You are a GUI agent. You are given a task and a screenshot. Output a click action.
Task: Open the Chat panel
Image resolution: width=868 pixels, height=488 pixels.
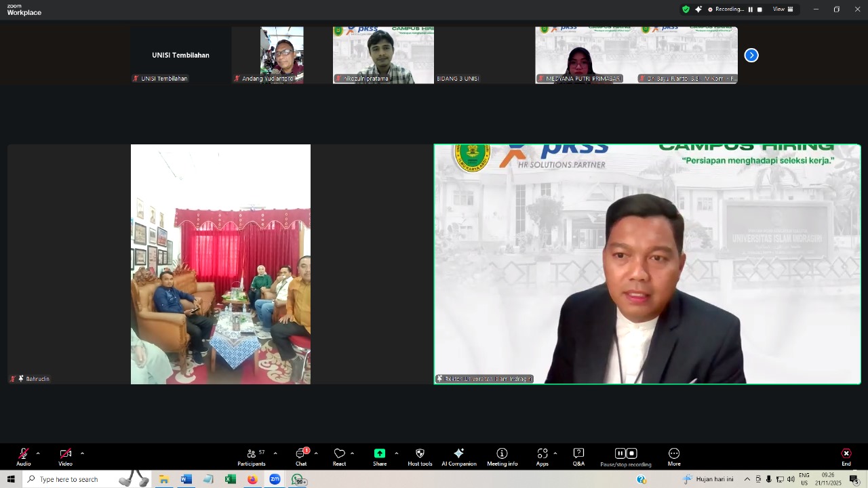click(x=301, y=457)
